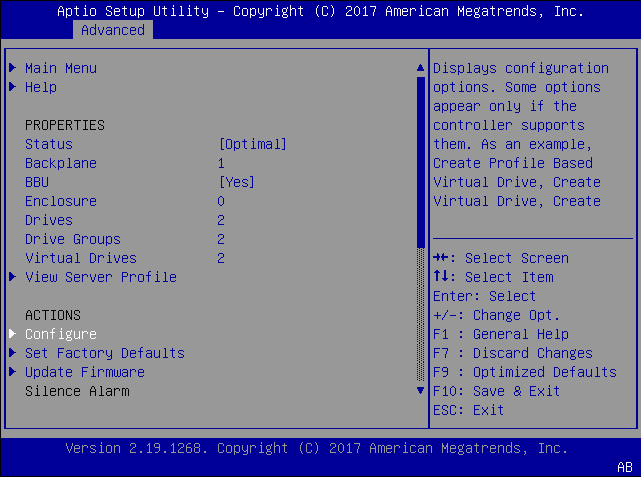Open Set Factory Defaults
This screenshot has height=477, width=641.
pos(105,354)
